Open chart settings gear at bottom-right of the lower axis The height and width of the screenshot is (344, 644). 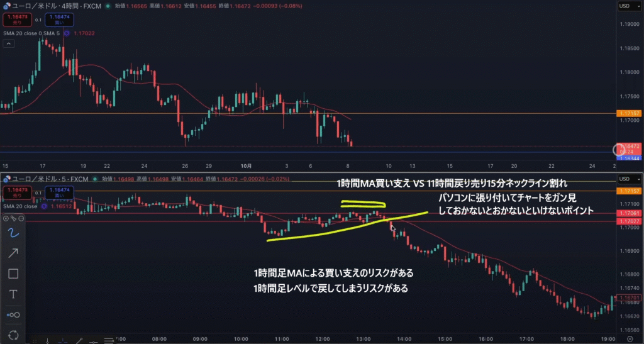[630, 339]
